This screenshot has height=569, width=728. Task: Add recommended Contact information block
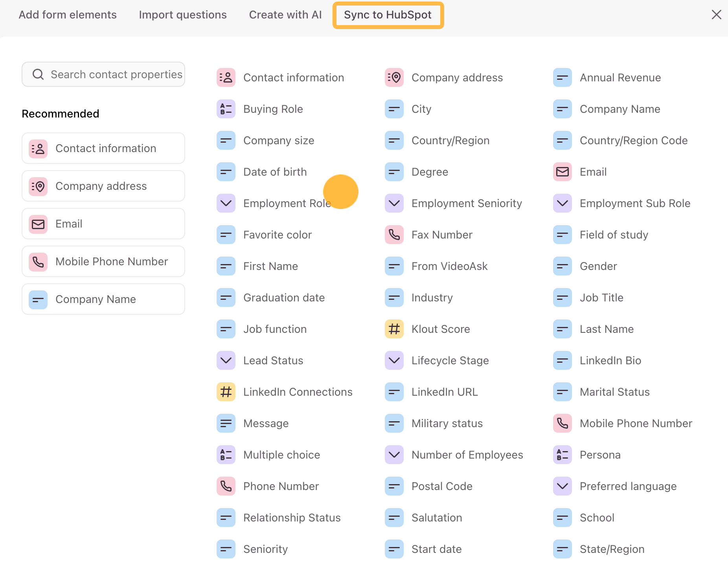pos(103,148)
